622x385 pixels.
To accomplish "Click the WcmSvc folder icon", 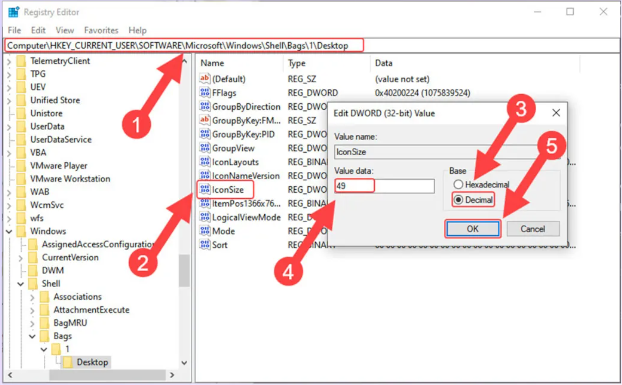I will click(x=21, y=205).
